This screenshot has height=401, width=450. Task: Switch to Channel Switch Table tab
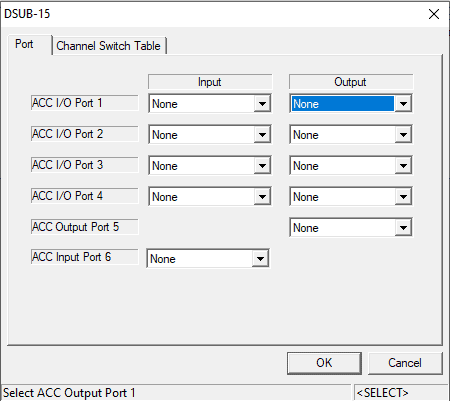point(109,46)
